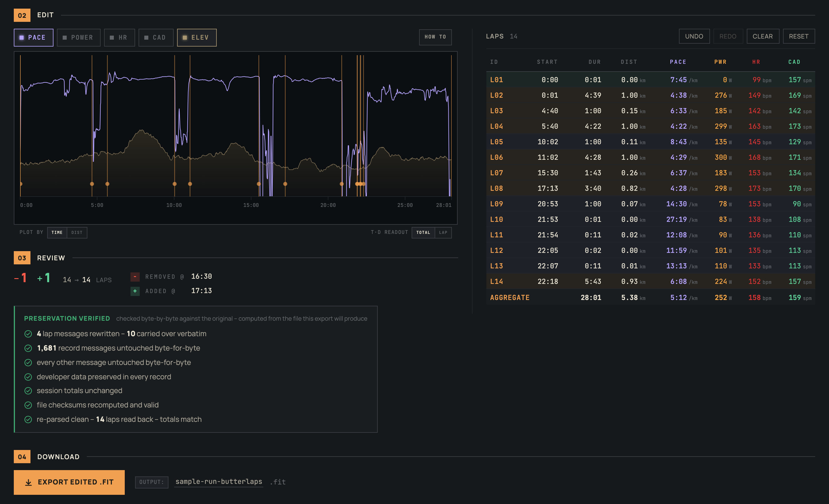The height and width of the screenshot is (504, 829).
Task: Toggle the CAD series on the chart
Action: pyautogui.click(x=156, y=37)
